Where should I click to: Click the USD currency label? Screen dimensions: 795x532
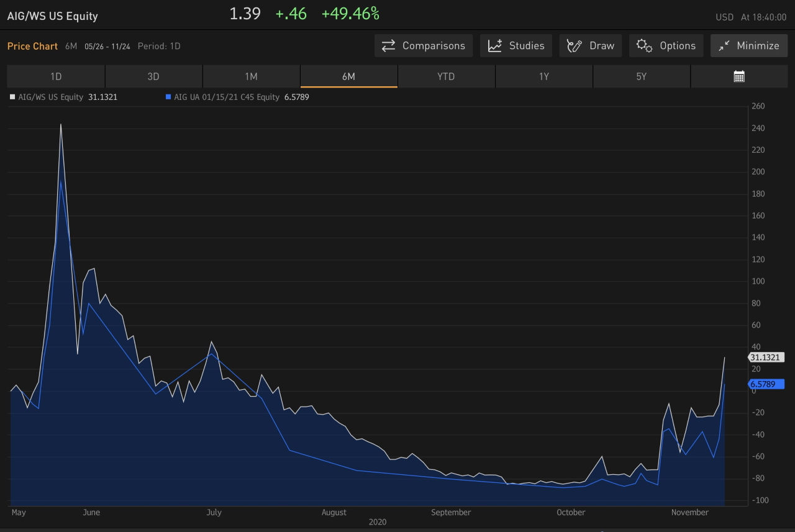click(x=725, y=17)
